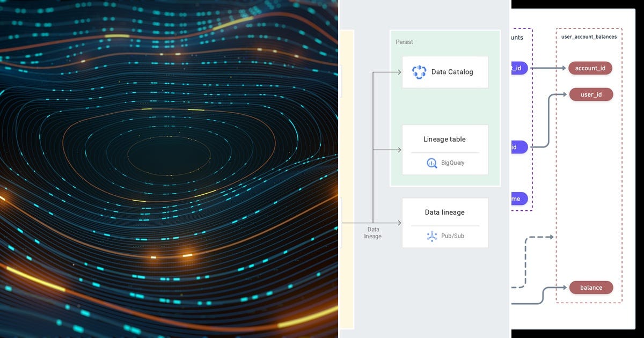The width and height of the screenshot is (644, 338).
Task: Click the Data Catalog card button
Action: tap(444, 72)
